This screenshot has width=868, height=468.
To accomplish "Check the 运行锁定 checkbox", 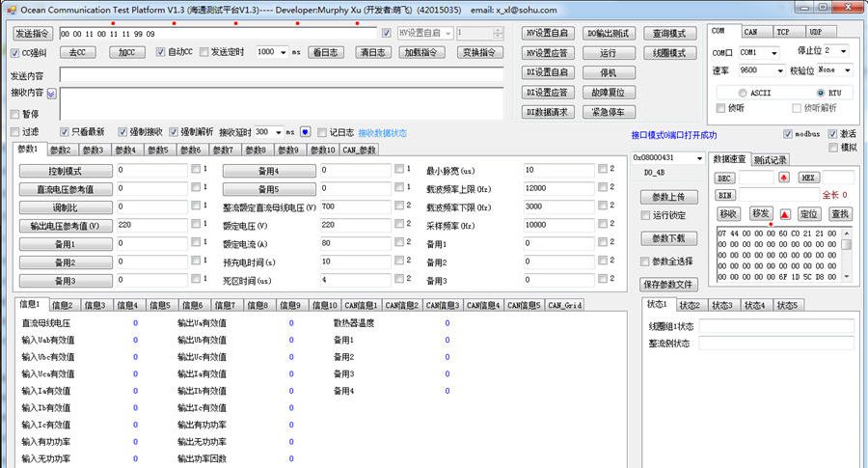I will point(645,215).
